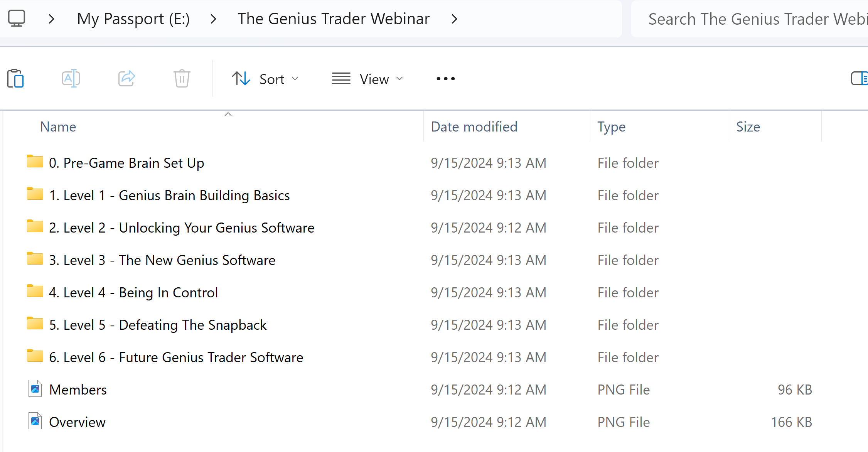The image size is (868, 452).
Task: Open the View dropdown arrow
Action: (x=400, y=79)
